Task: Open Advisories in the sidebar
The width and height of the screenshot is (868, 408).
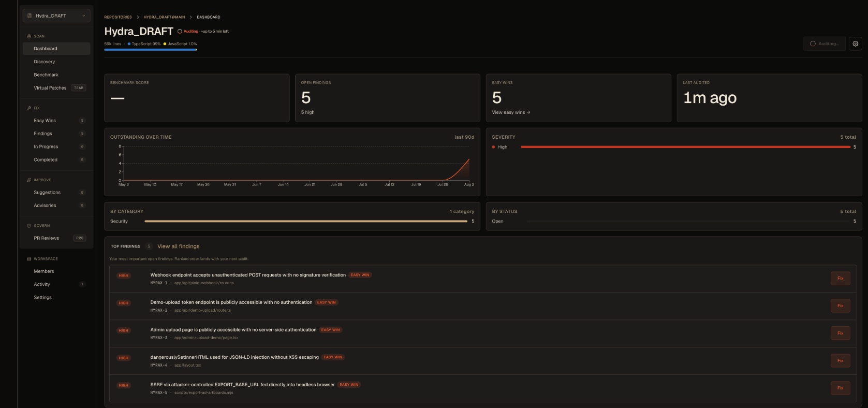Action: pos(56,206)
